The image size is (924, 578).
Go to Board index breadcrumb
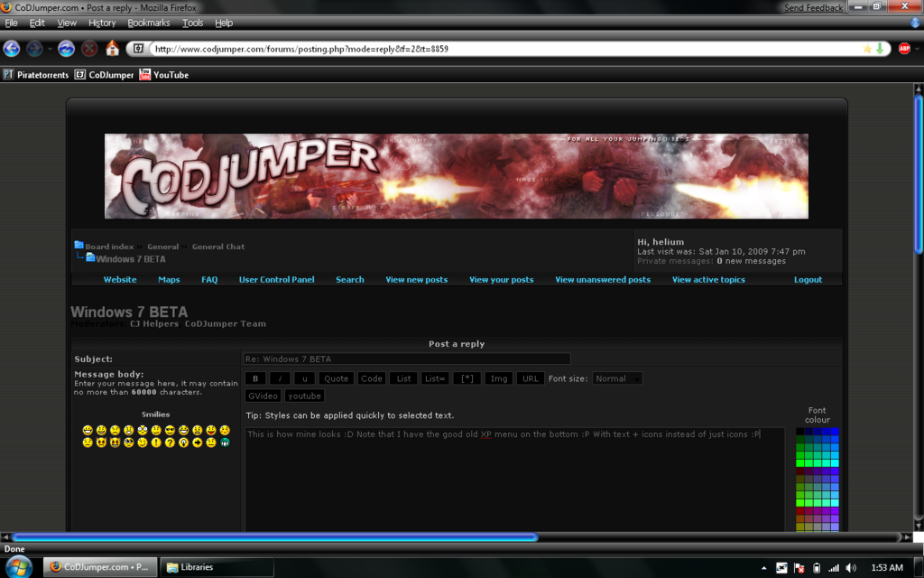pos(109,247)
